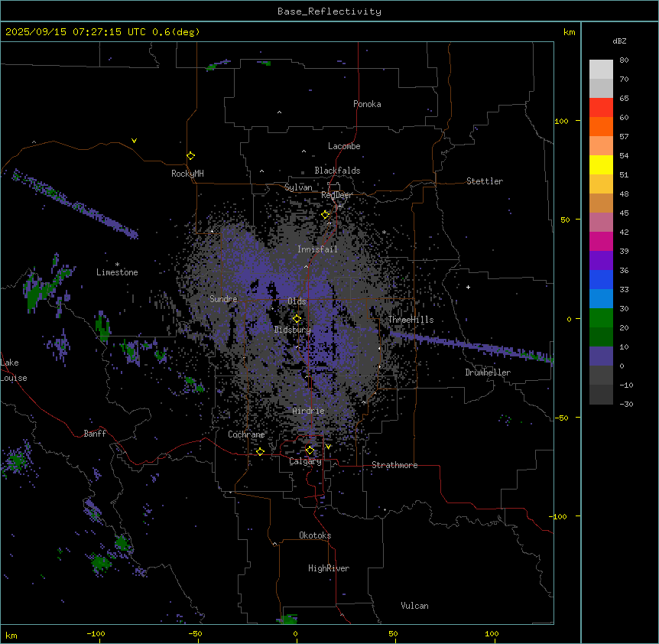Viewport: 659px width, 644px height.
Task: Click the RockyMH label
Action: (x=187, y=174)
